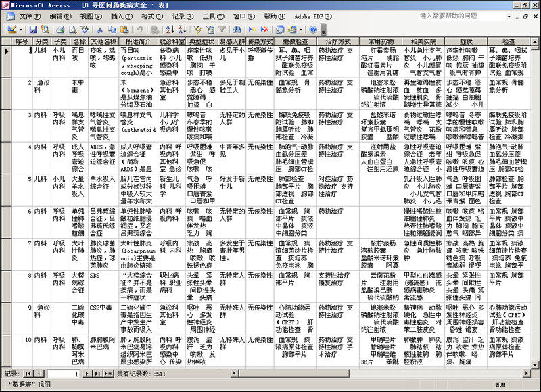Cut the selection with the scissors icon
Viewport: 541px width, 392px height.
[100, 30]
